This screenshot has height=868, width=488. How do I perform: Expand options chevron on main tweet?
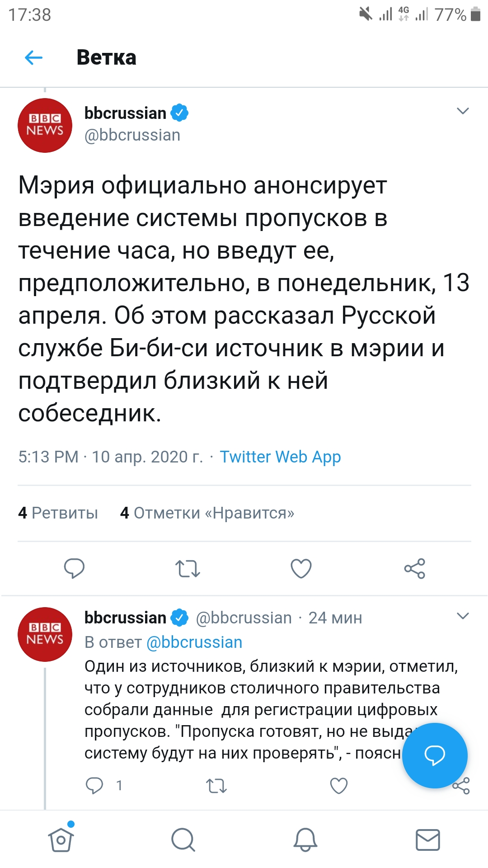pos(463,111)
